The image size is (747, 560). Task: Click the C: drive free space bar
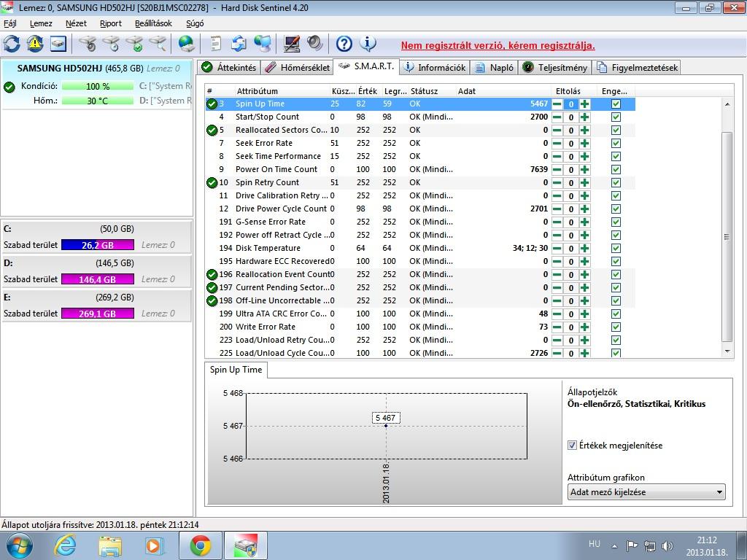click(98, 245)
